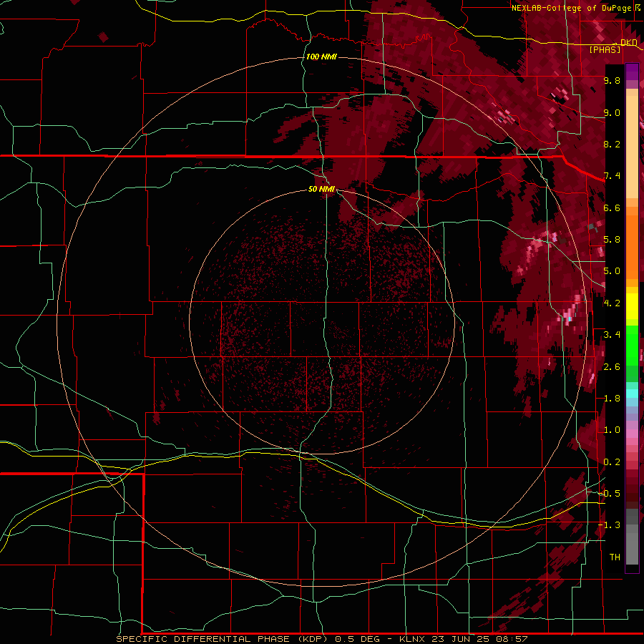Viewport: 644px width, 644px height.
Task: Click the bottom caption SPECIFIC DIFFERENTIAL PHASE (KDP)
Action: coord(222,639)
